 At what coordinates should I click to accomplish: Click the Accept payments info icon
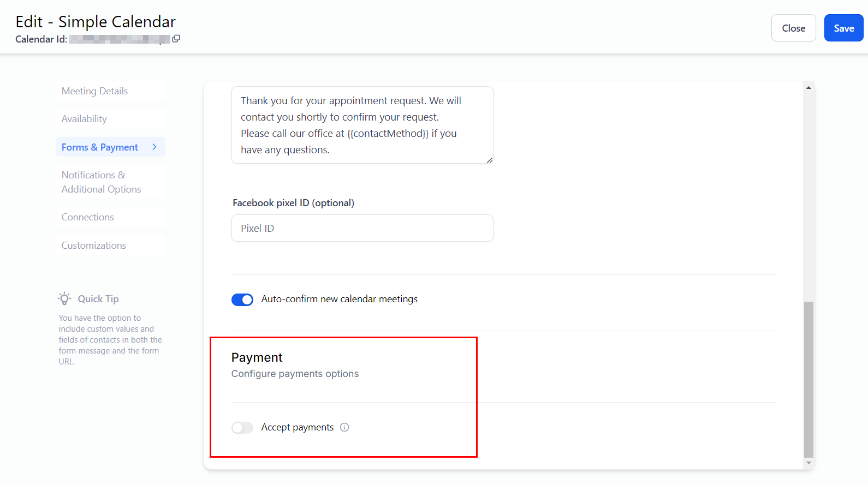click(344, 427)
